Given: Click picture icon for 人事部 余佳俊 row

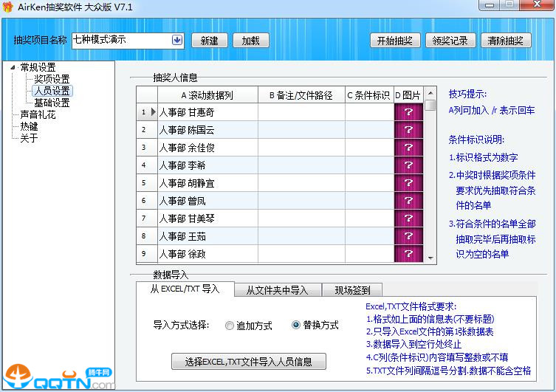Looking at the screenshot, I should [409, 148].
